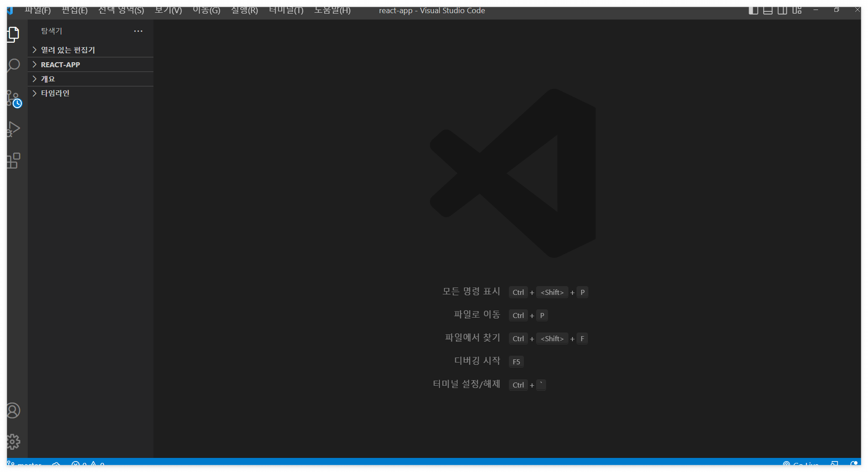
Task: Expand the 열려 있는 편집기 section
Action: click(x=91, y=50)
